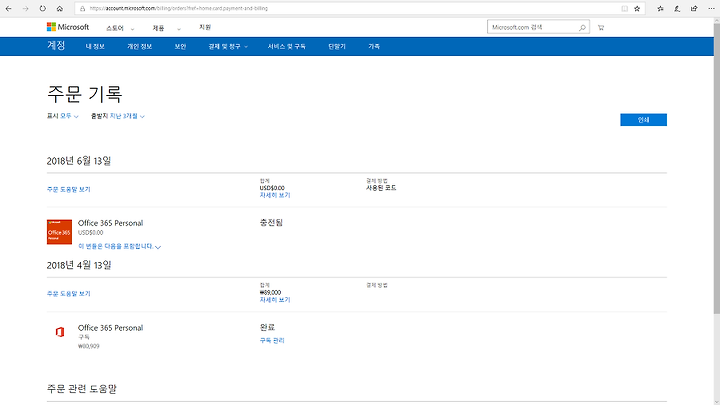
Task: Click the 구독 관리 link
Action: [x=272, y=340]
